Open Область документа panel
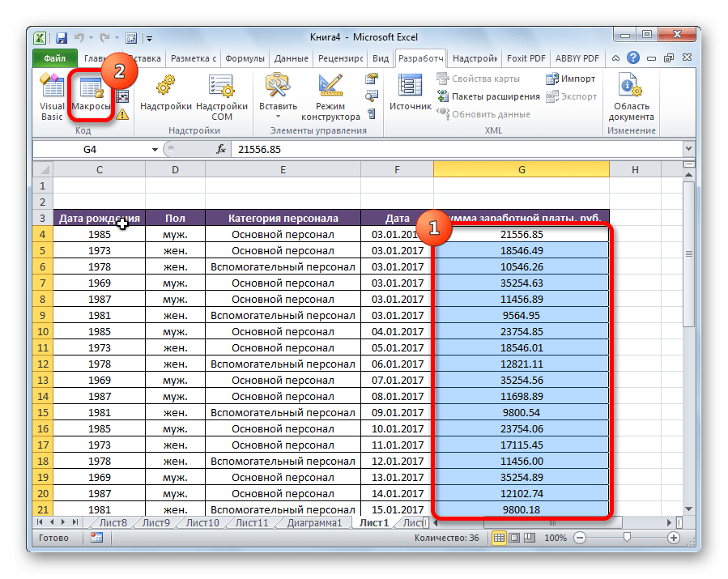 coord(631,97)
